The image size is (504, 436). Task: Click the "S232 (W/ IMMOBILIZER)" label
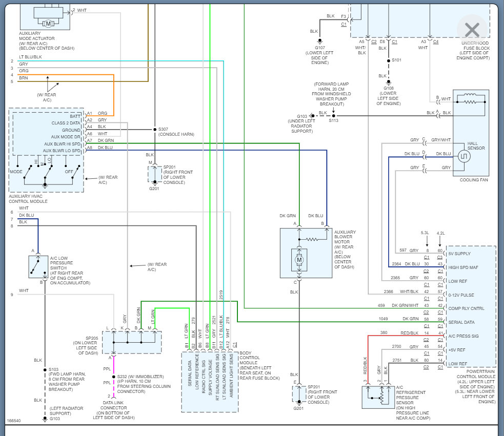[x=140, y=377]
